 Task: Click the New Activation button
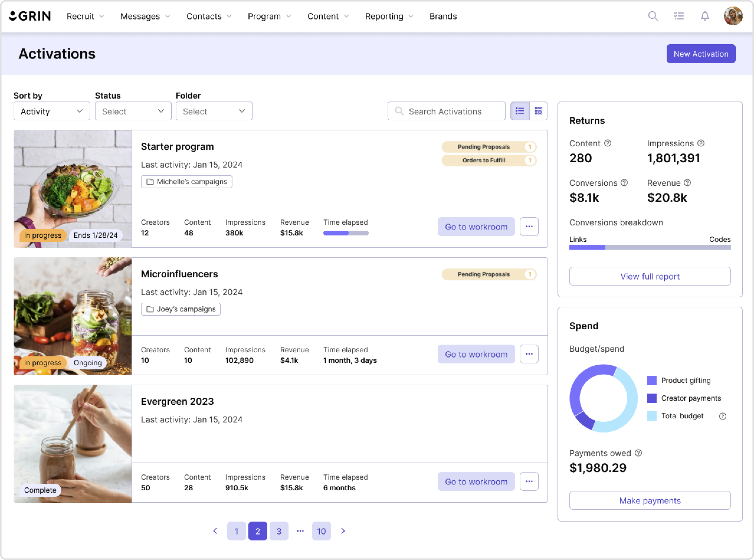point(701,54)
